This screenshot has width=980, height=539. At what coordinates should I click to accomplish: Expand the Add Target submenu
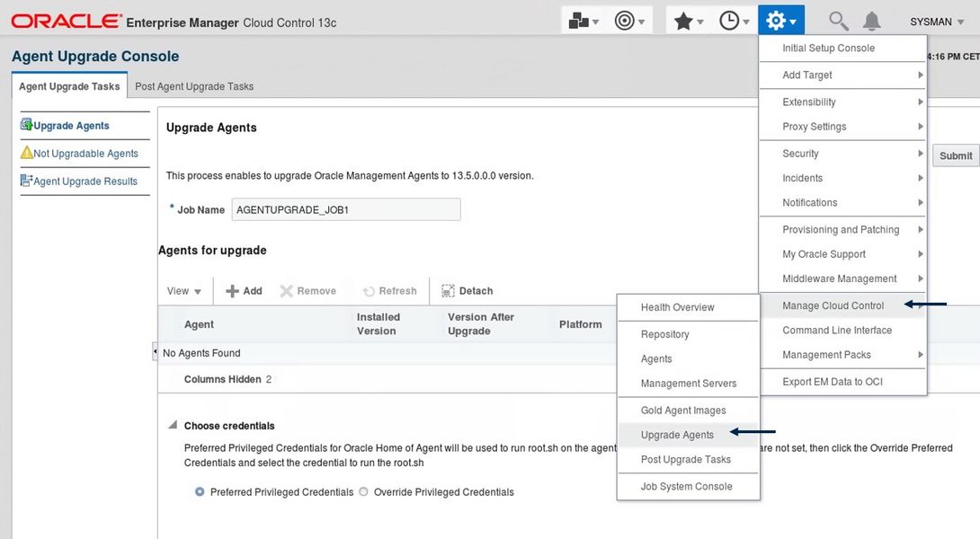[x=920, y=75]
